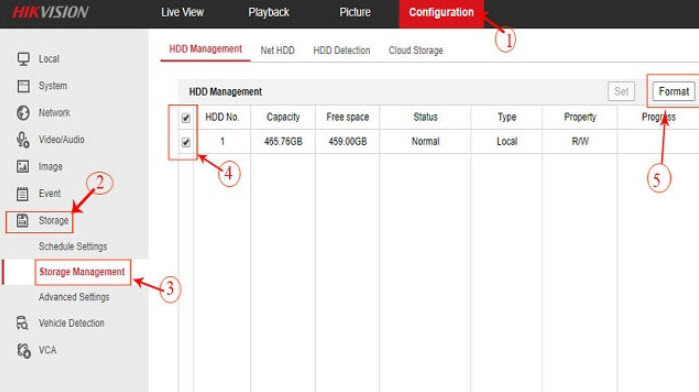Collapse the Storage sidebar section
This screenshot has height=392, width=699.
[x=53, y=220]
